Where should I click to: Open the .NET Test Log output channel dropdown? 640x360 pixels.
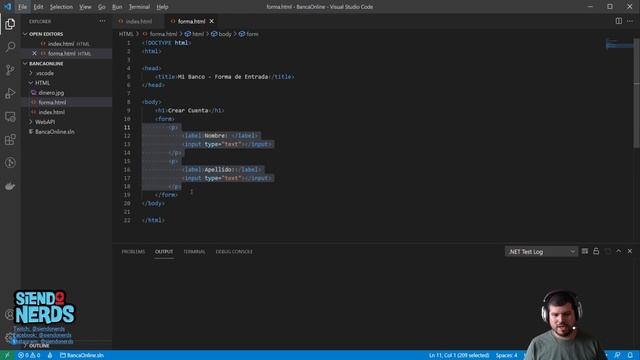click(541, 251)
